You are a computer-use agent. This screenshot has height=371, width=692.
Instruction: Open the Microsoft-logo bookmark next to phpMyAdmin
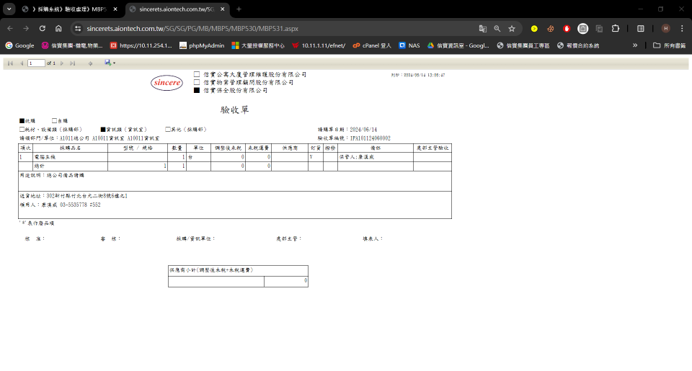258,45
